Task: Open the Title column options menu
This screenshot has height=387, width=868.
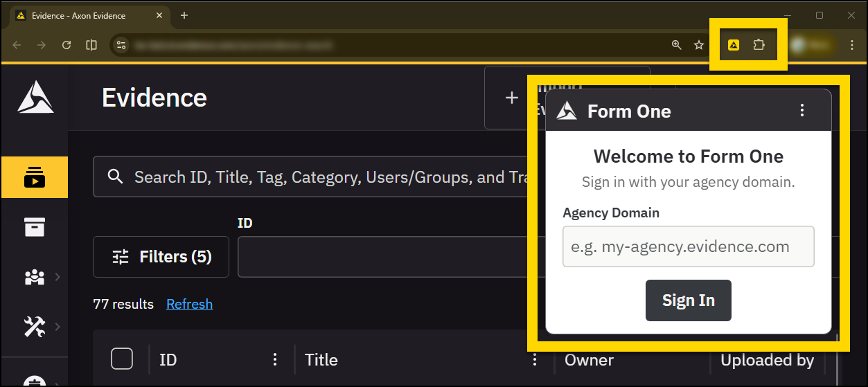Action: click(534, 359)
